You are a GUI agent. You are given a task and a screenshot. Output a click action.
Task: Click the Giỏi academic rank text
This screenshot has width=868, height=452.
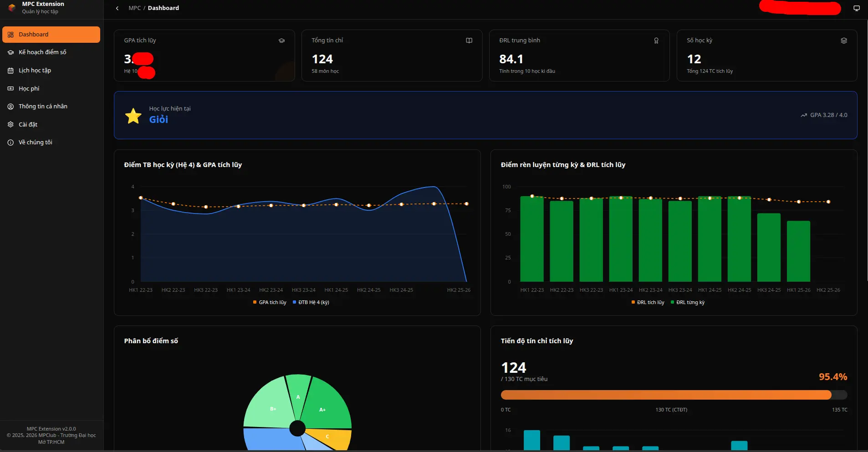[x=158, y=119]
